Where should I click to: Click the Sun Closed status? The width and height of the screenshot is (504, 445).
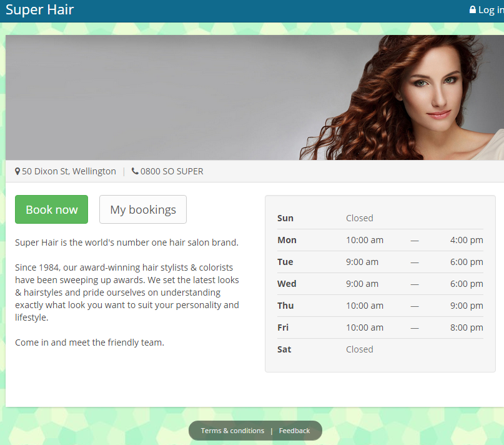point(359,218)
